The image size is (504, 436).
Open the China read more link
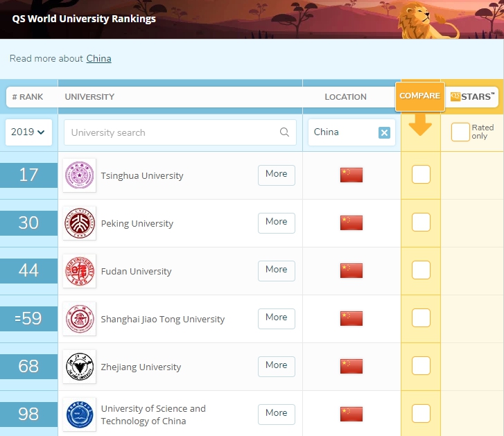[x=98, y=59]
